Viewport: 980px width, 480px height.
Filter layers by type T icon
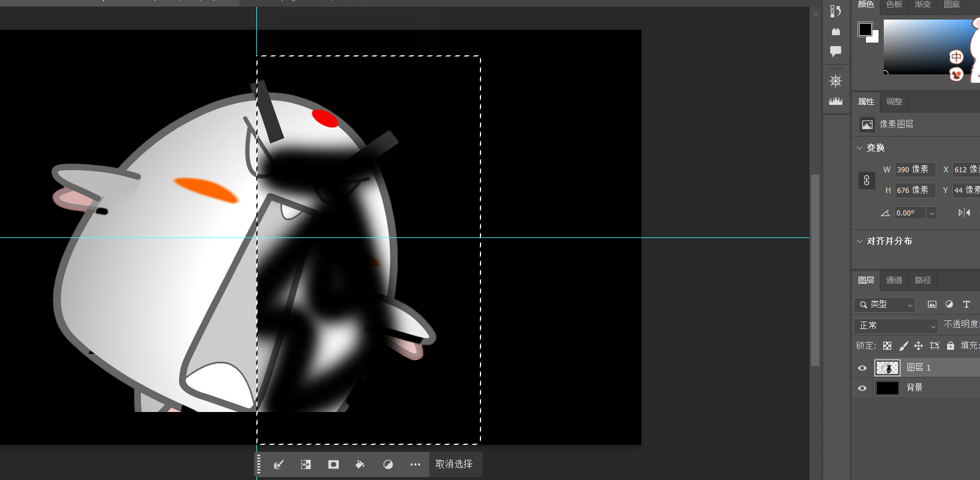(x=967, y=304)
